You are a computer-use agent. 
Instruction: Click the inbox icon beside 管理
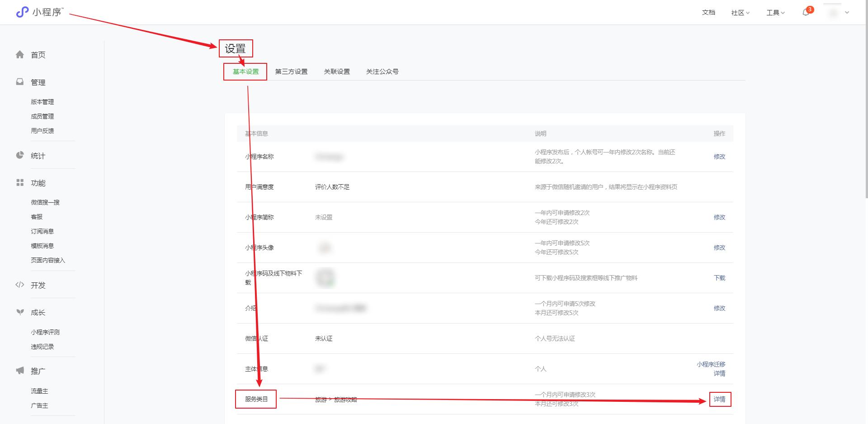pyautogui.click(x=20, y=82)
